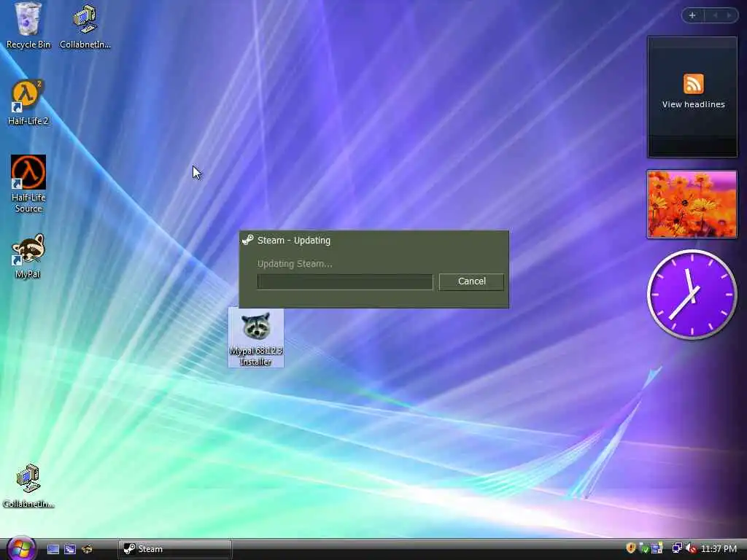Image resolution: width=747 pixels, height=560 pixels.
Task: Click the purple analog clock gadget
Action: [x=692, y=295]
